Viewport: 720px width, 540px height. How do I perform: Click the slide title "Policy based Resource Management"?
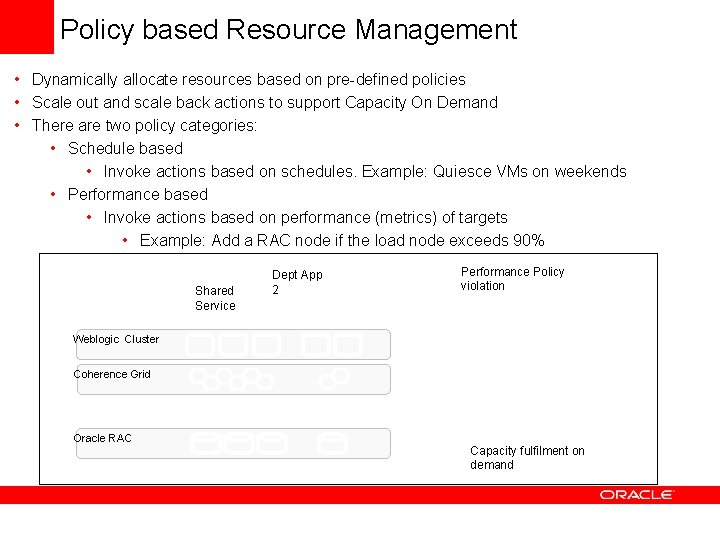(289, 30)
